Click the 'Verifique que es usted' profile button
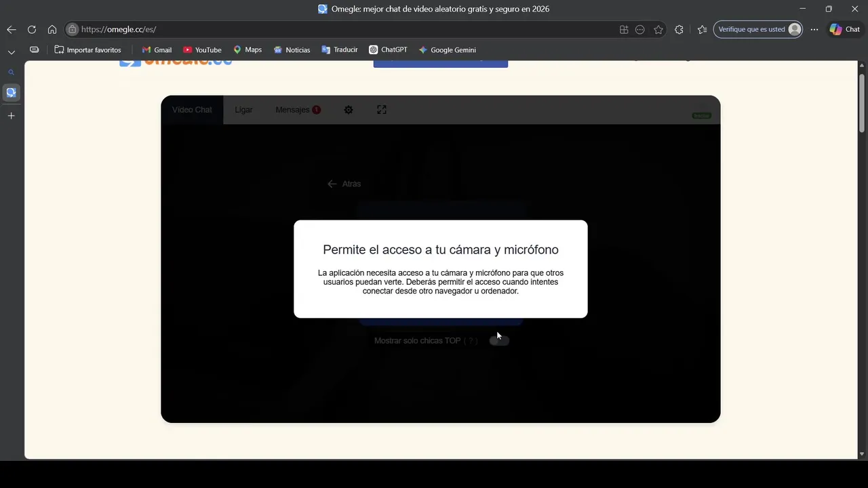 758,29
